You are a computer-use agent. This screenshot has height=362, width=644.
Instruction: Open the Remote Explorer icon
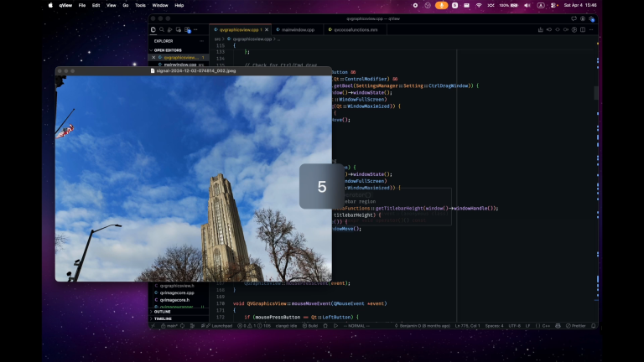click(x=179, y=29)
